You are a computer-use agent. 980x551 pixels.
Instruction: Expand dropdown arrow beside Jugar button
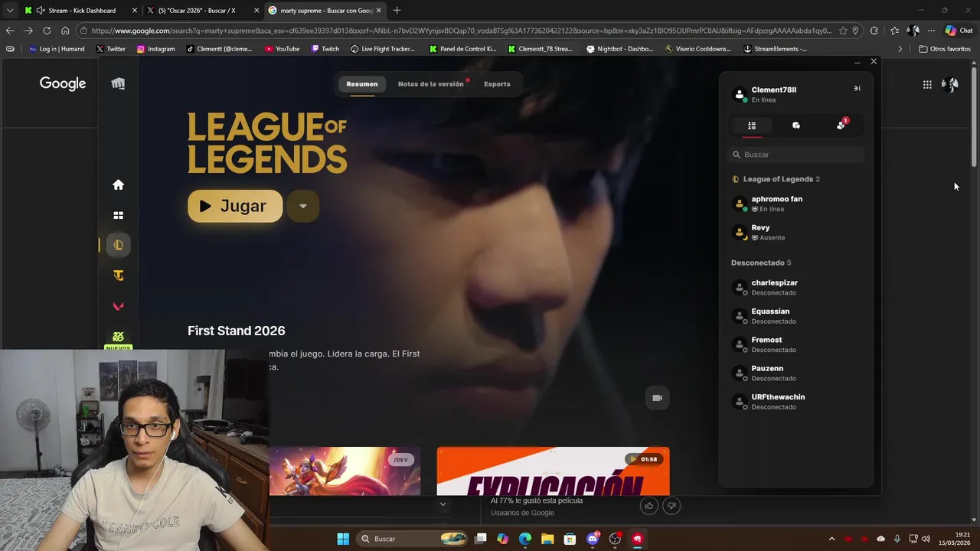point(303,207)
